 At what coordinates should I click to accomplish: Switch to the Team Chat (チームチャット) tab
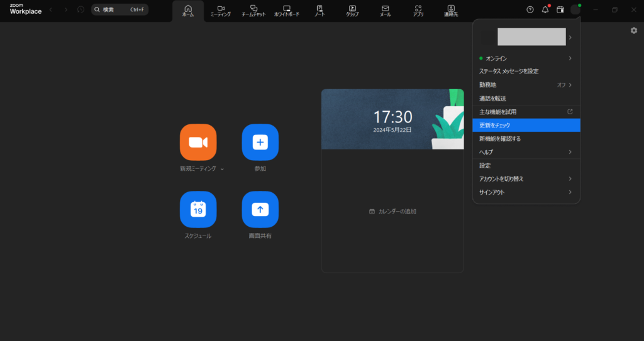click(x=253, y=11)
